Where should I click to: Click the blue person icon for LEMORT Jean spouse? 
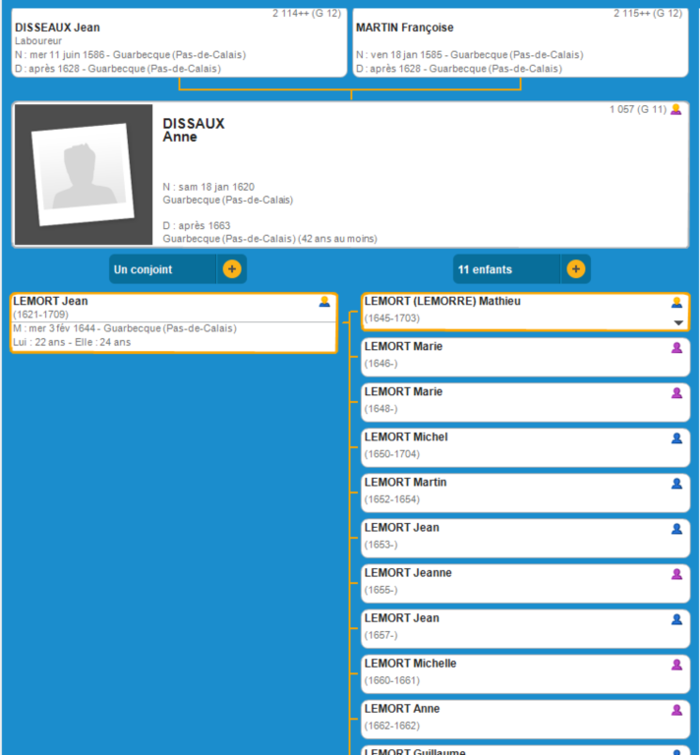click(x=324, y=302)
